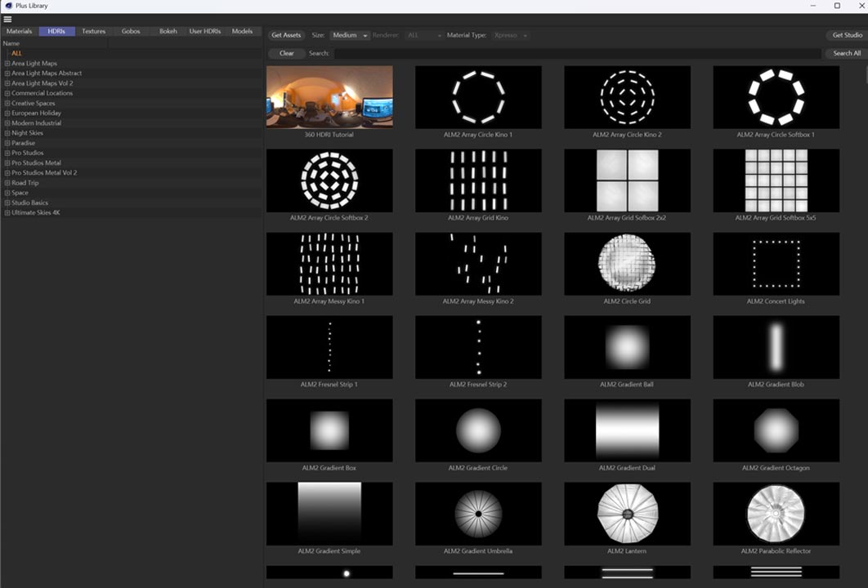The height and width of the screenshot is (588, 868).
Task: Expand the Area Light Maps category
Action: [x=7, y=64]
